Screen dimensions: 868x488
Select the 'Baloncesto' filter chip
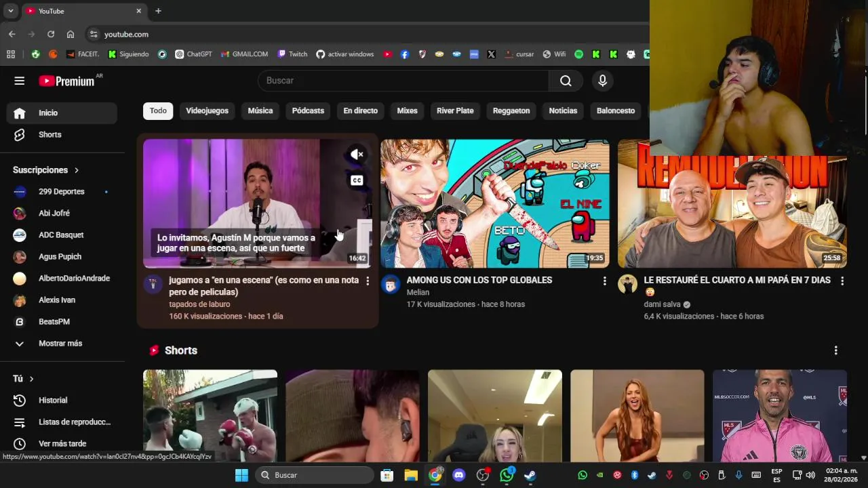[616, 110]
